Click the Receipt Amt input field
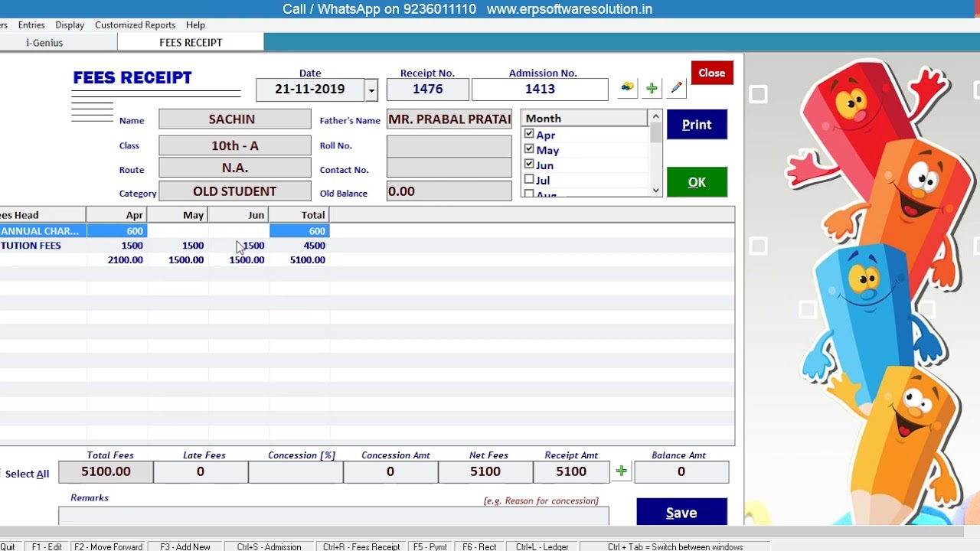This screenshot has width=980, height=551. pos(571,472)
